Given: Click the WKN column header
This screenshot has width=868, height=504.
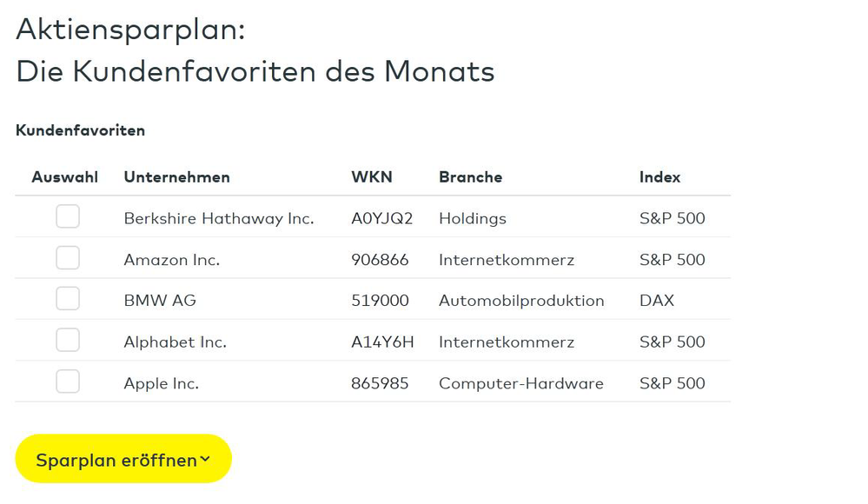Looking at the screenshot, I should [372, 176].
